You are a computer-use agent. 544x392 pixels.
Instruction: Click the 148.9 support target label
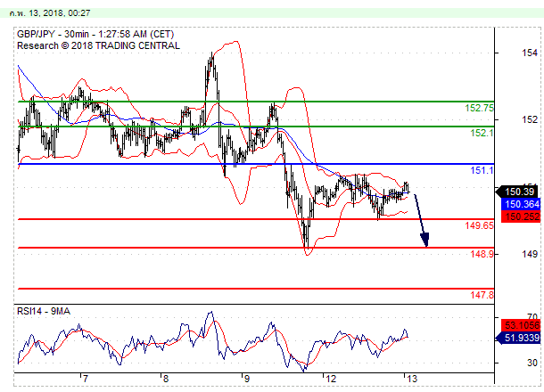coord(482,254)
